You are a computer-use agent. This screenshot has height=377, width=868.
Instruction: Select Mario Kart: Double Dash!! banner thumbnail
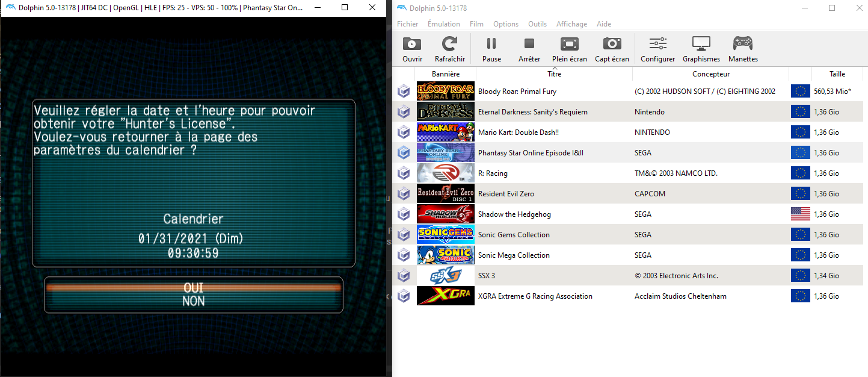[445, 132]
